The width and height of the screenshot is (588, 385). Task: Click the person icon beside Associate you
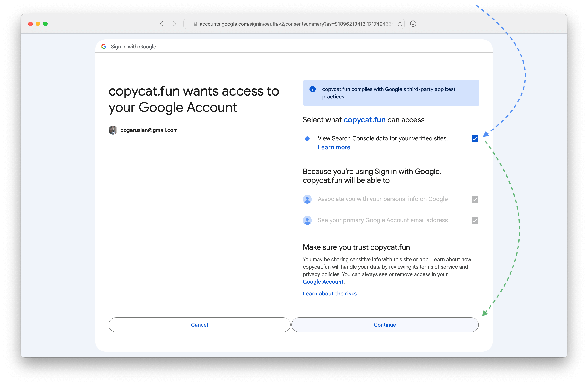307,199
